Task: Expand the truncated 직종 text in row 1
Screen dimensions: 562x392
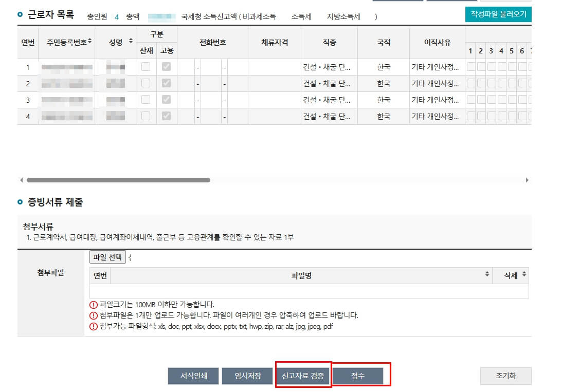Action: click(x=328, y=66)
